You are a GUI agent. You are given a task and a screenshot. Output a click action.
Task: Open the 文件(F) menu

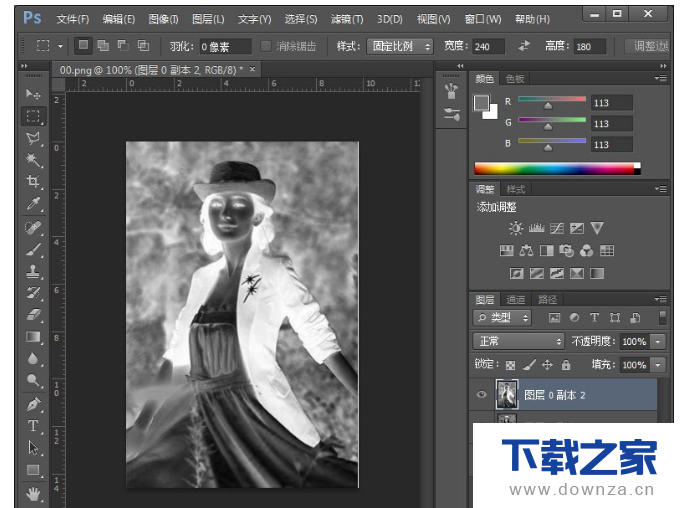73,19
